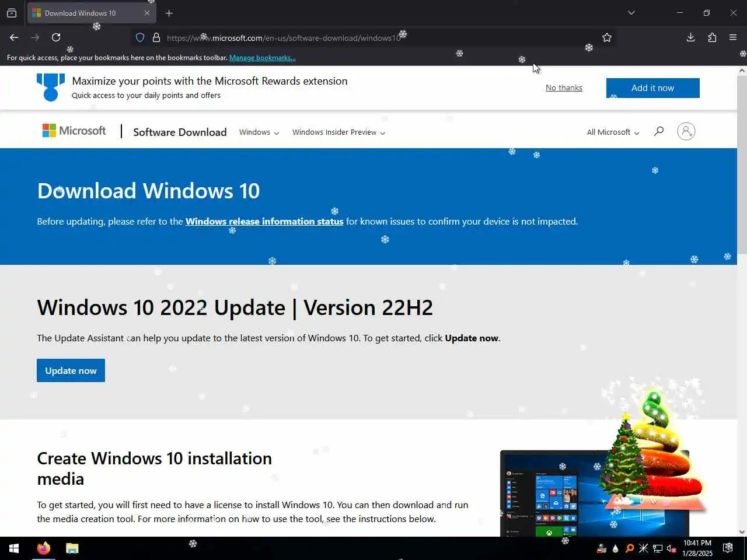This screenshot has width=747, height=560.
Task: Click the vertical page scrollbar thumb
Action: pyautogui.click(x=742, y=163)
